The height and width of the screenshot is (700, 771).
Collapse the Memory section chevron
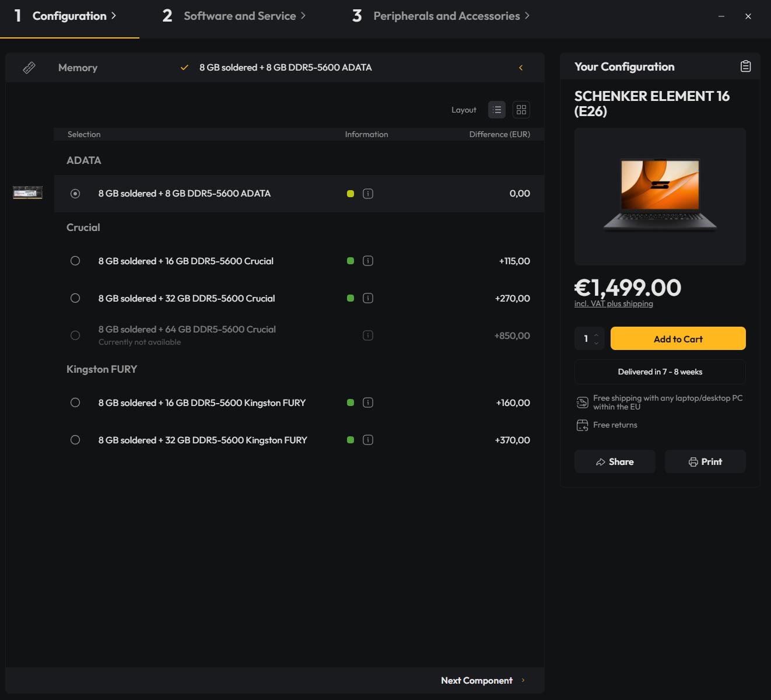coord(521,68)
